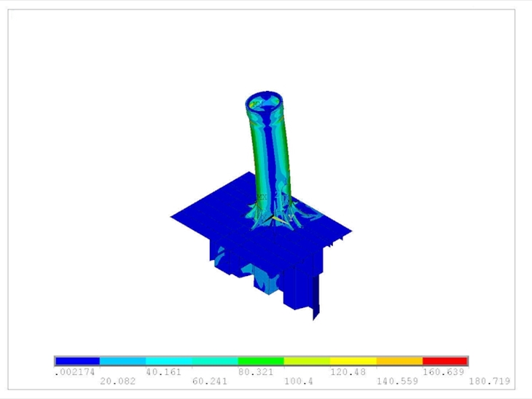Image resolution: width=532 pixels, height=399 pixels.
Task: Click the Y axis triad label at column base
Action: click(291, 217)
